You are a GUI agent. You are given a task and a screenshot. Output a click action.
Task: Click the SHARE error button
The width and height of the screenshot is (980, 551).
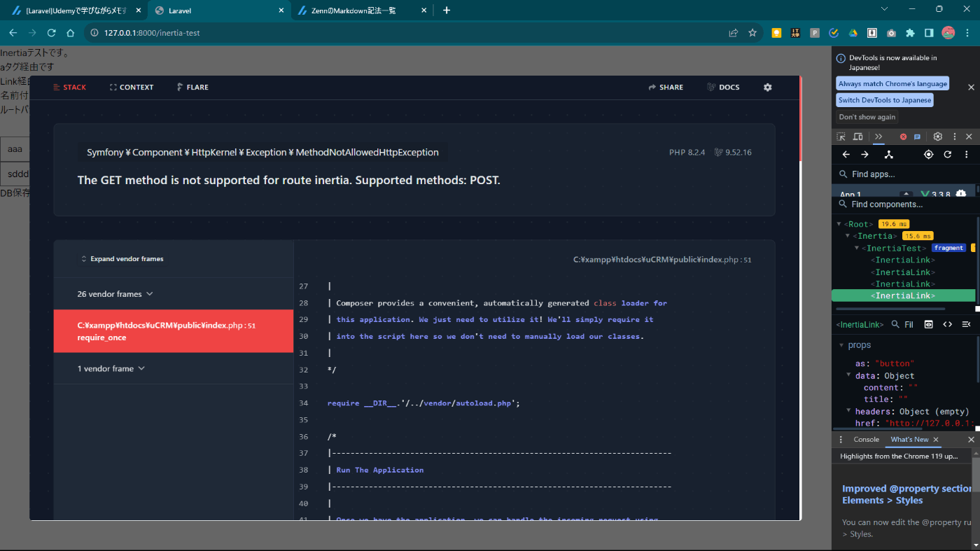[666, 88]
